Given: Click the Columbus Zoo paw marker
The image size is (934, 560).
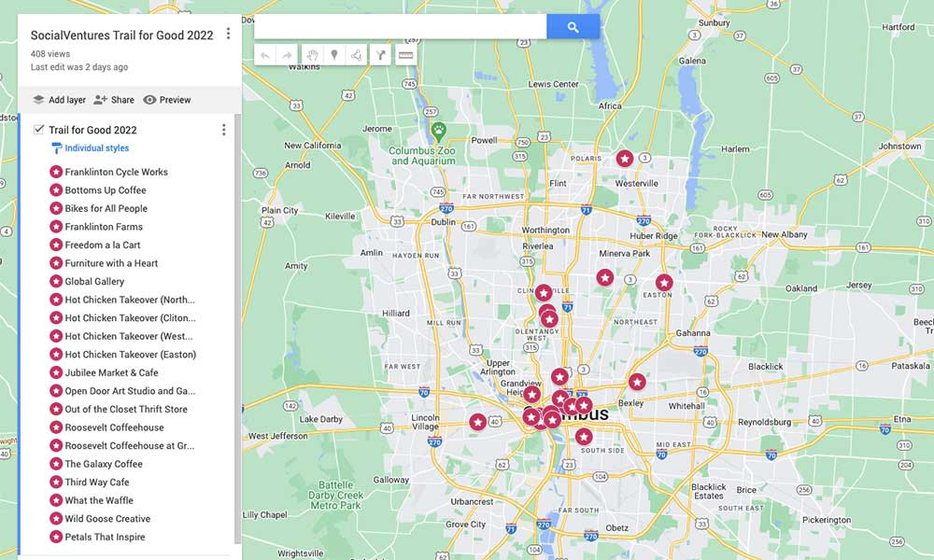Looking at the screenshot, I should 438,130.
